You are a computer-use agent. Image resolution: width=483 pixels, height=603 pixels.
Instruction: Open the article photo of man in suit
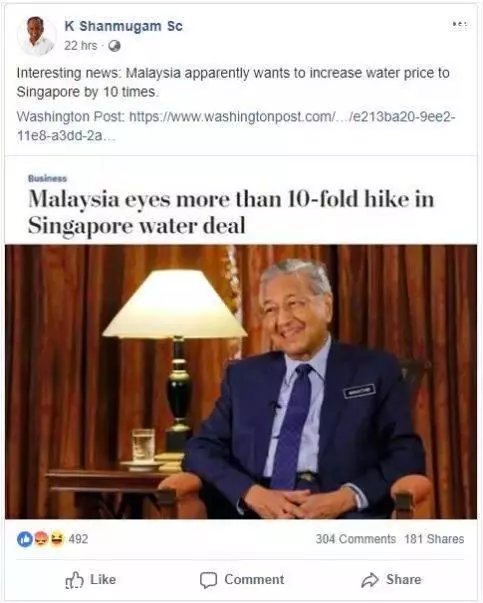coord(241,382)
